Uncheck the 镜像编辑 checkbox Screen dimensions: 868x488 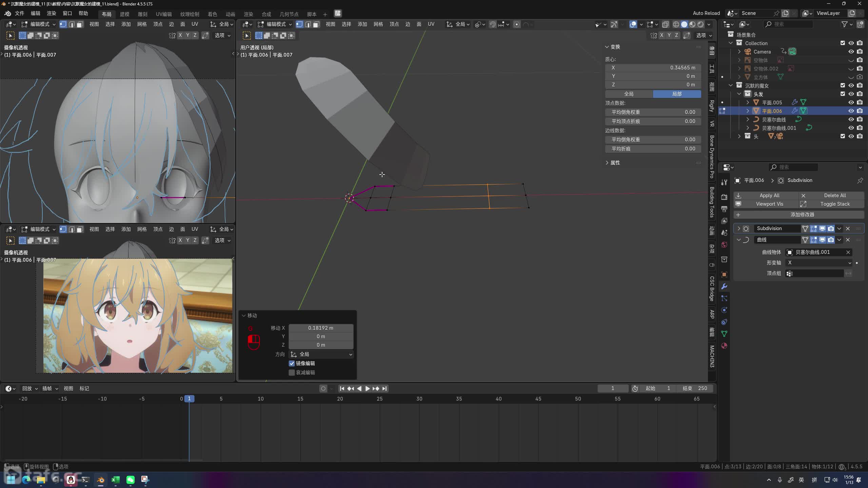tap(292, 363)
